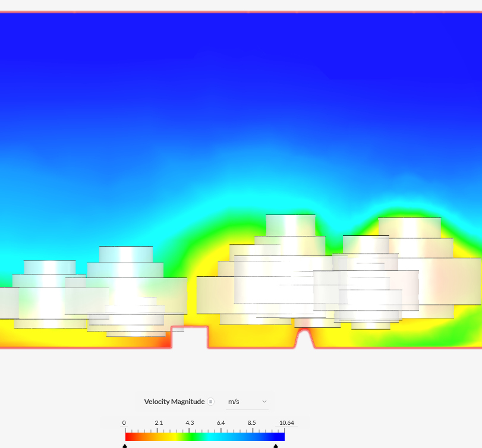This screenshot has width=482, height=448.
Task: Click the leftmost tick mark on the legend
Action: click(124, 430)
